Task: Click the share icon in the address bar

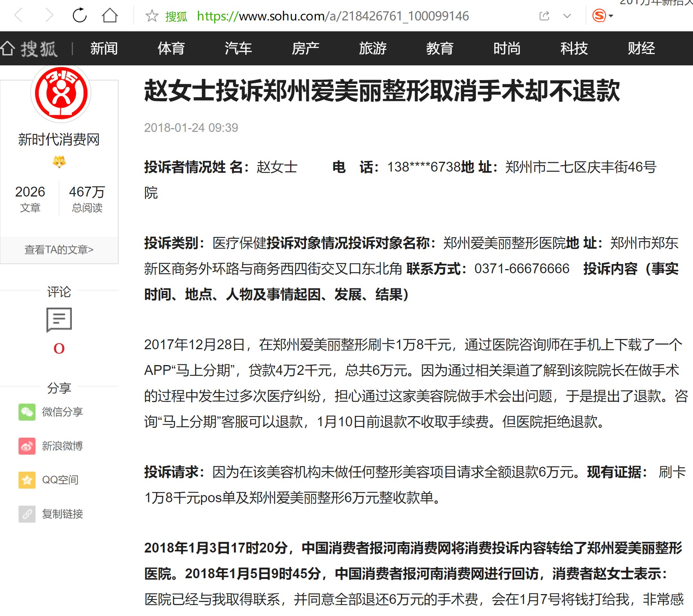Action: click(x=544, y=16)
